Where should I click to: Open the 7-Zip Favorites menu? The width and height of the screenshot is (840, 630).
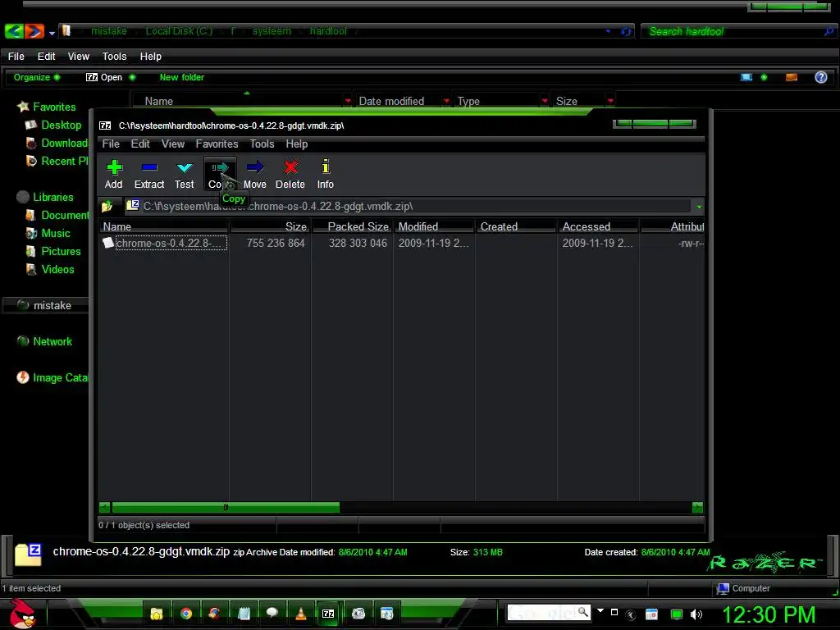217,144
